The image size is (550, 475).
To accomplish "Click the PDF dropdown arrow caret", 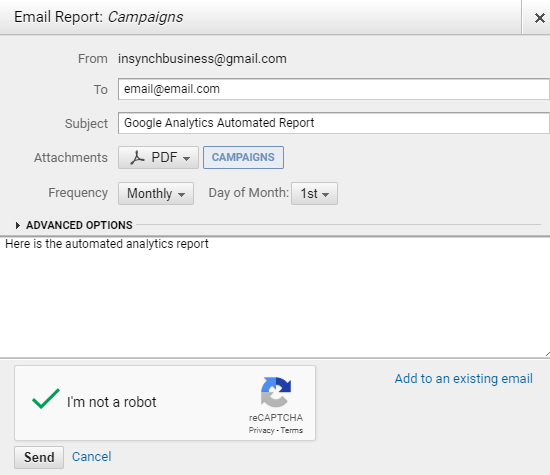I will pyautogui.click(x=187, y=159).
